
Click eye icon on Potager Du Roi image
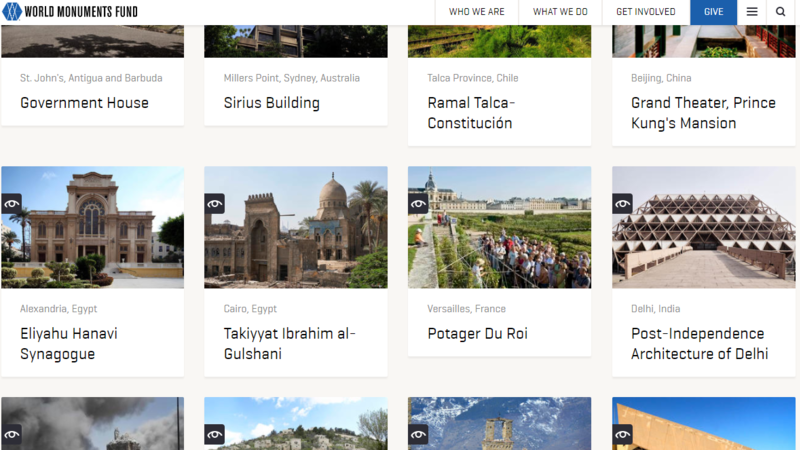point(419,204)
